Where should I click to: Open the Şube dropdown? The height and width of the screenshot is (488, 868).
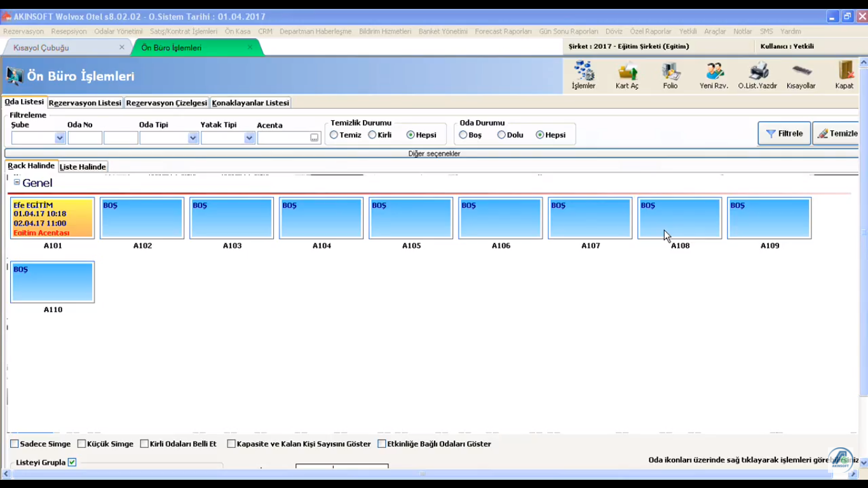tap(60, 138)
